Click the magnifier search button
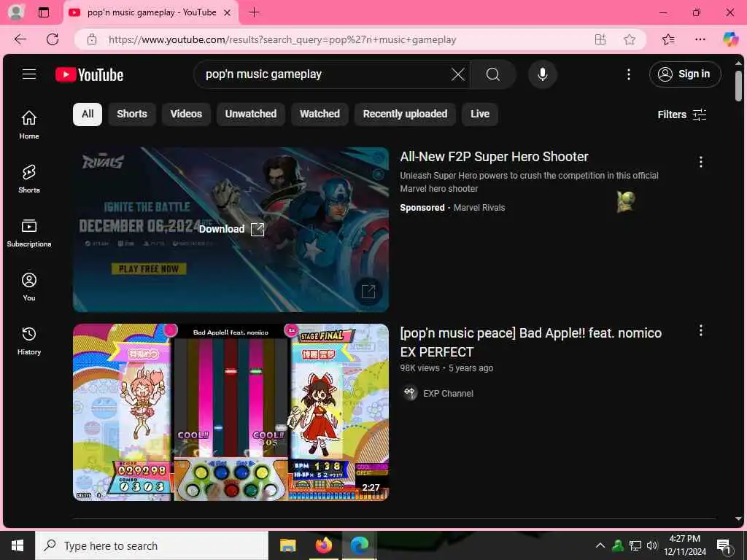Screen dimensions: 747x560 (493, 74)
